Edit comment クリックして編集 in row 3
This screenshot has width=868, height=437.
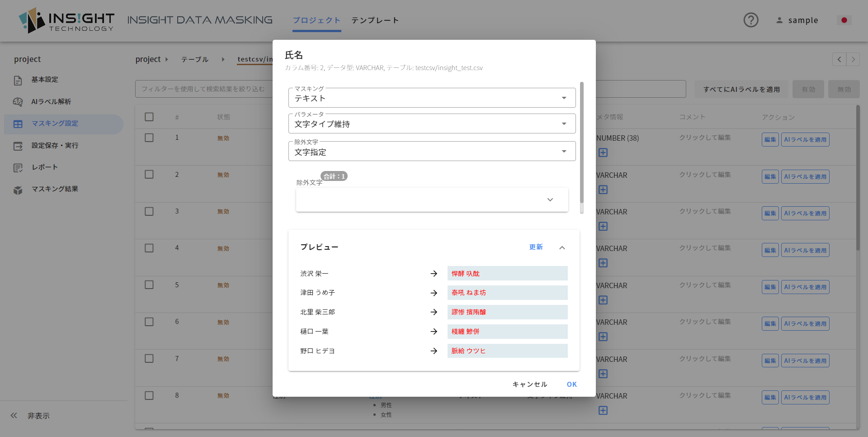(x=705, y=211)
